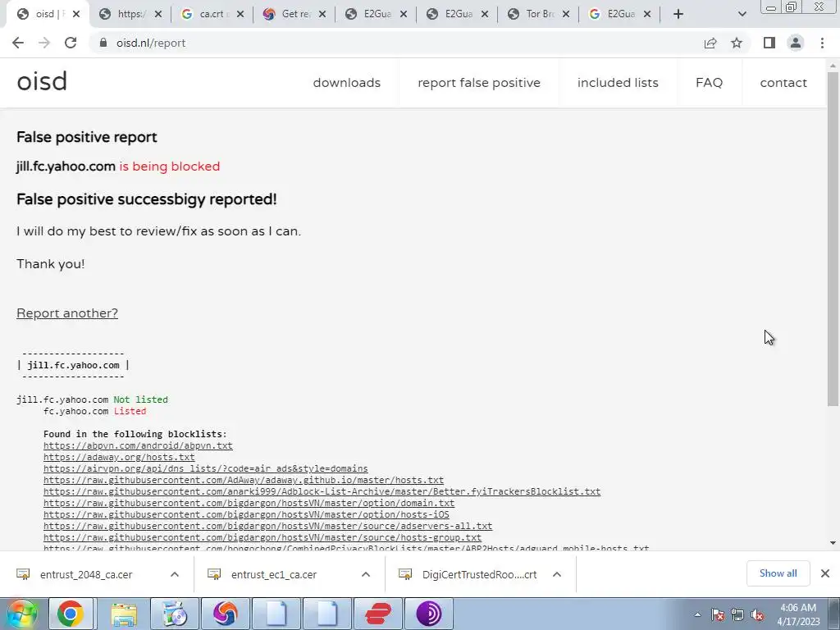Open the contact page
Image resolution: width=840 pixels, height=630 pixels.
click(x=783, y=83)
